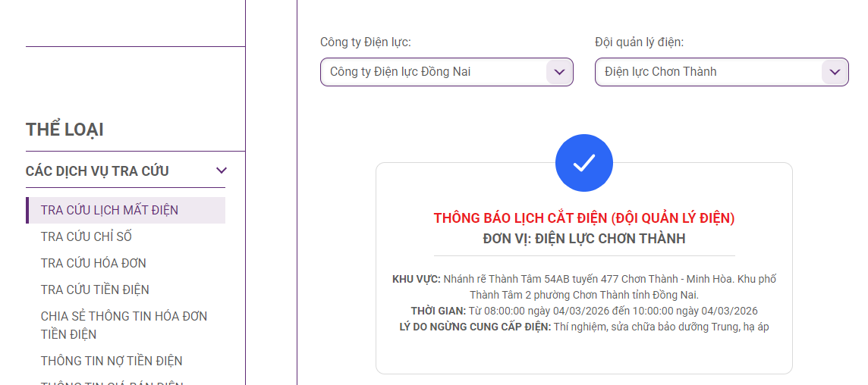The width and height of the screenshot is (868, 385).
Task: Click the LÝ DO NGỪNG CUNG CẤP ĐIỆN line
Action: pos(583,327)
